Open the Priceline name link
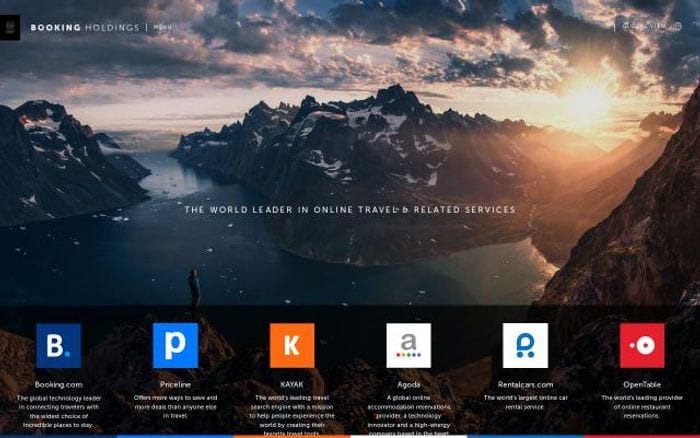 (175, 384)
